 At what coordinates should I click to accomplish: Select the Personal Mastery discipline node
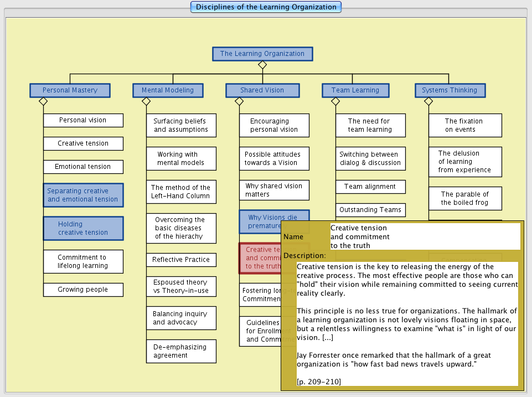[x=70, y=90]
